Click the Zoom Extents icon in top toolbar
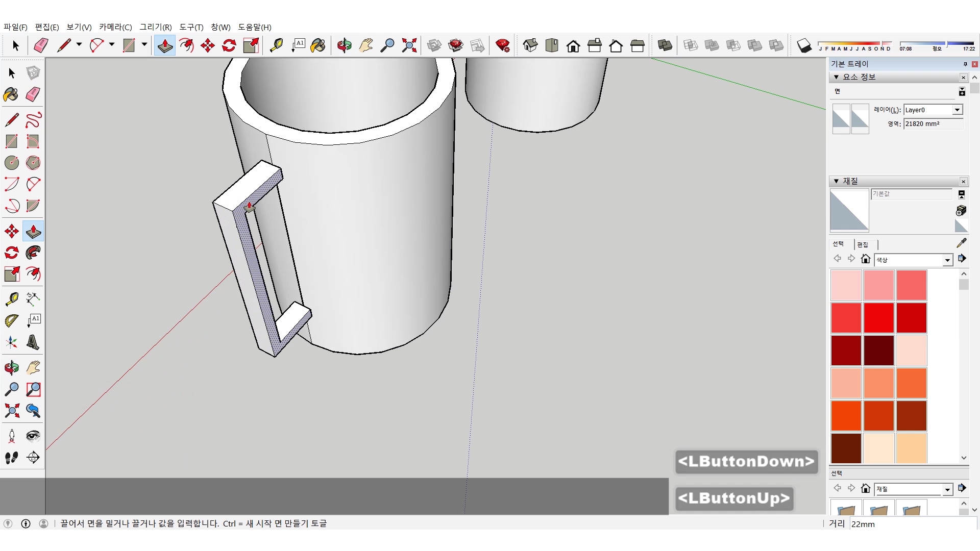 click(x=409, y=45)
